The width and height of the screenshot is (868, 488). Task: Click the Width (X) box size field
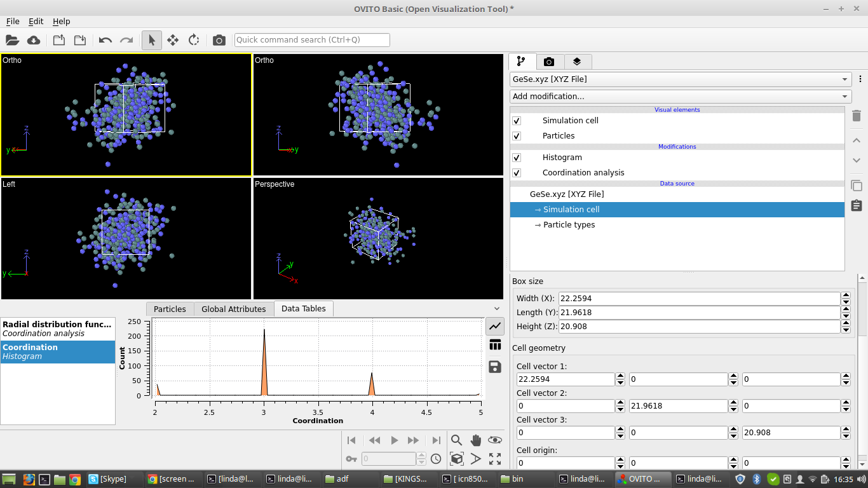tap(698, 298)
